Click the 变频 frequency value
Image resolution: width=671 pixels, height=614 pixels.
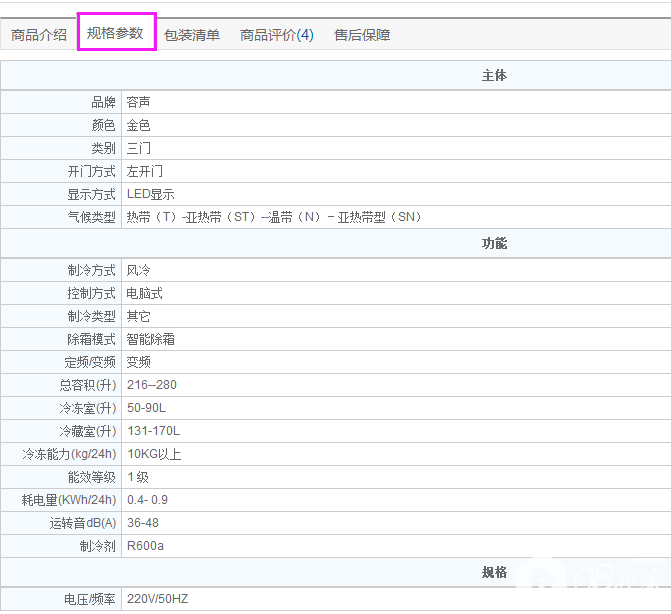[139, 362]
